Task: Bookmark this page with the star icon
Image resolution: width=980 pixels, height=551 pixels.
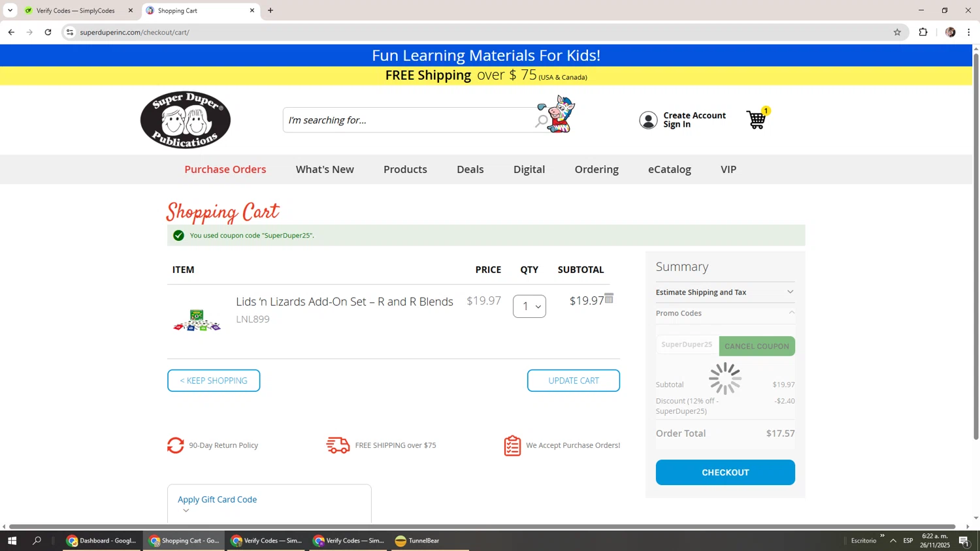Action: point(897,32)
